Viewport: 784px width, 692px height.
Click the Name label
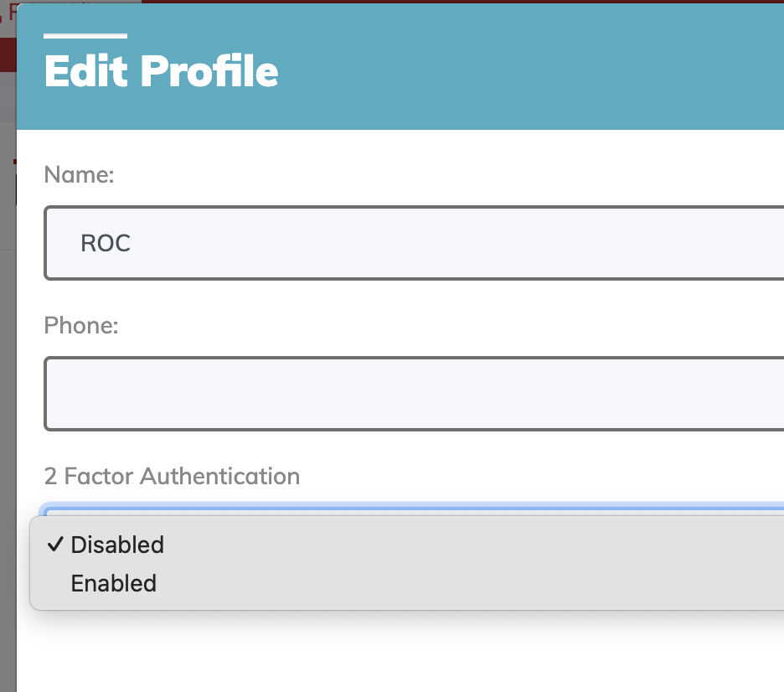coord(79,174)
